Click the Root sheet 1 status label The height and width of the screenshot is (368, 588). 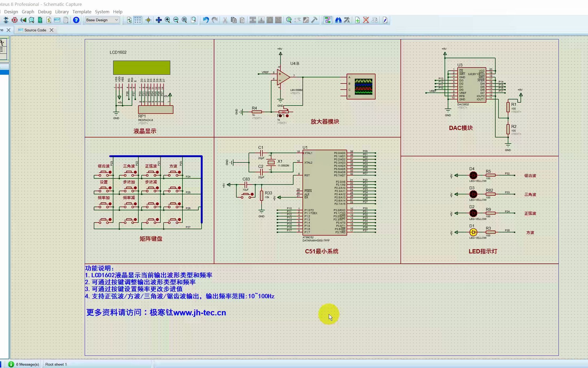56,364
